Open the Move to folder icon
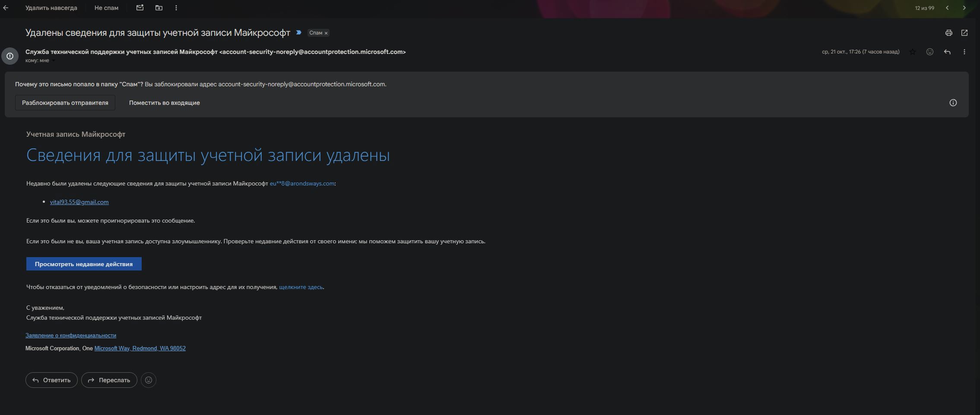This screenshot has height=415, width=980. tap(159, 8)
